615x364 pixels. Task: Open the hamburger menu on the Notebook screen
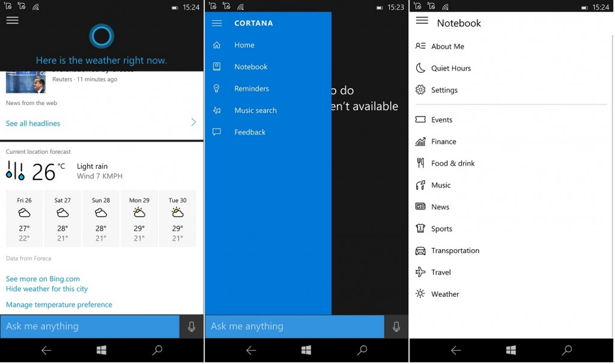click(x=422, y=20)
